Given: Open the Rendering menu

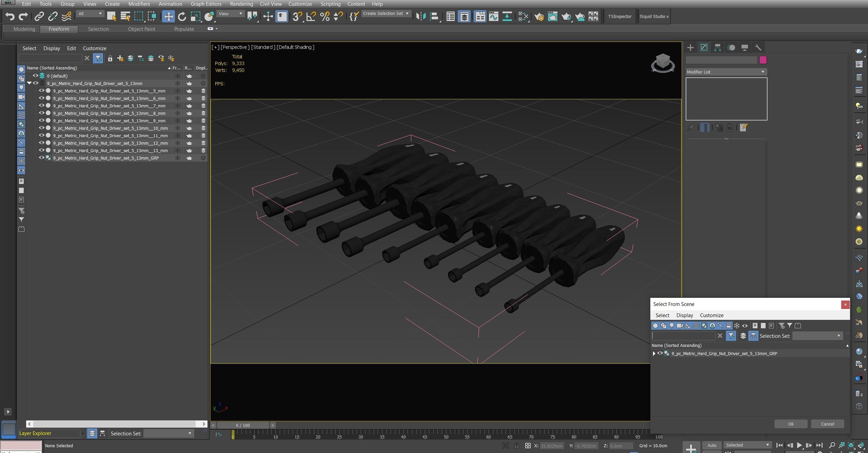Looking at the screenshot, I should pyautogui.click(x=241, y=4).
